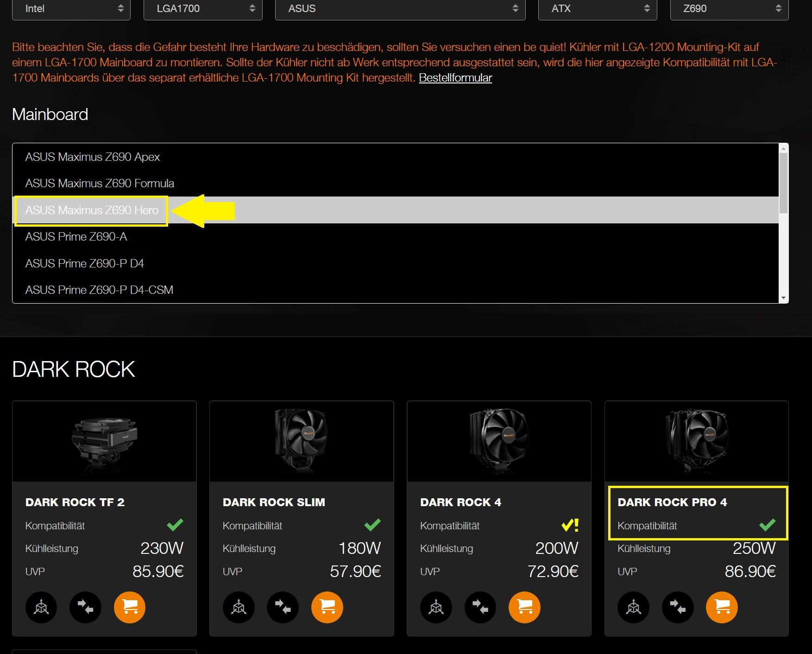Select ASUS Prime Z690-P D4-CSM mainboard

(396, 290)
